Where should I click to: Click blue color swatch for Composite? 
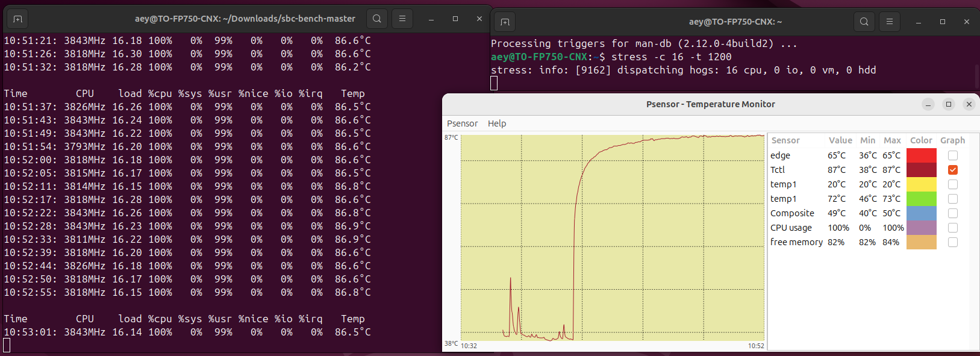[922, 213]
